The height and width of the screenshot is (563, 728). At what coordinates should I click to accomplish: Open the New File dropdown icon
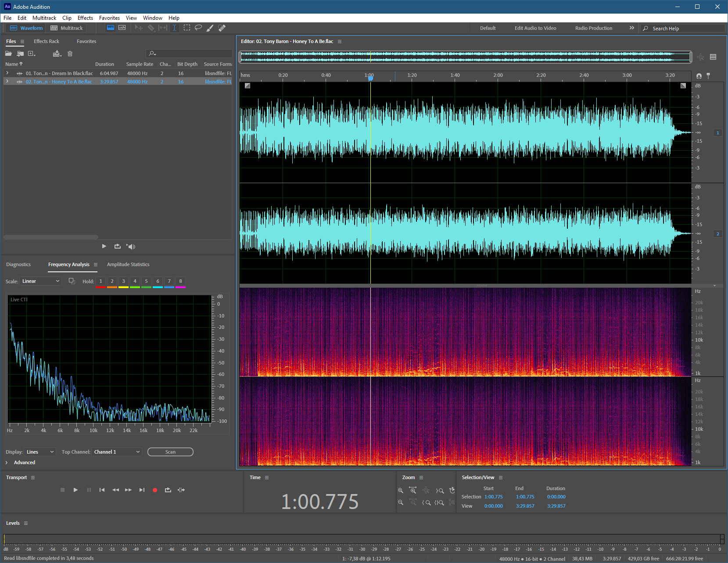32,54
